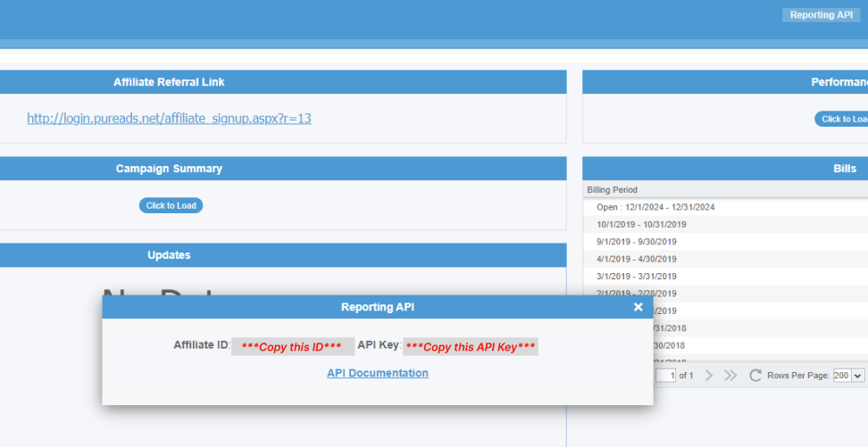Select the Affiliate ID value field
Image resolution: width=868 pixels, height=447 pixels.
point(293,346)
